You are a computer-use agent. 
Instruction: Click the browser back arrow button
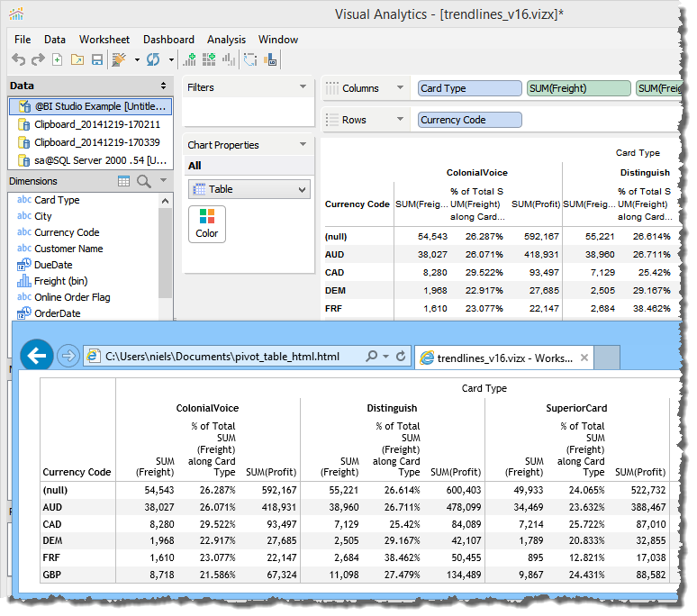37,356
